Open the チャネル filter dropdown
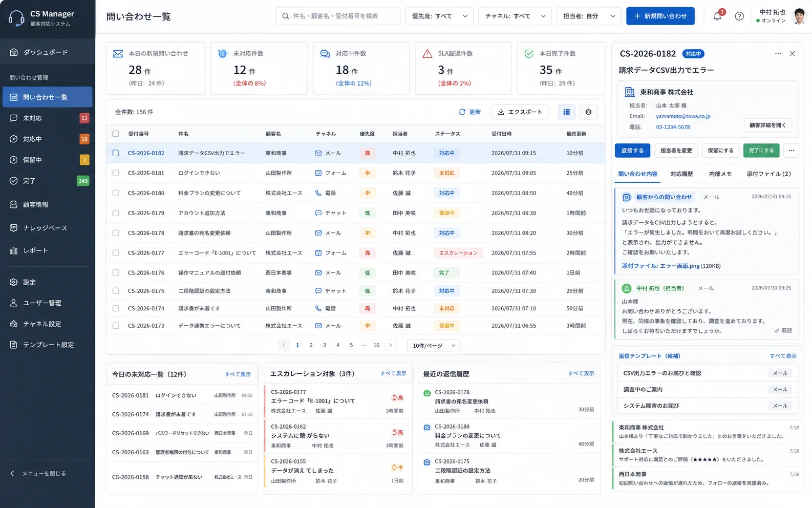The height and width of the screenshot is (508, 812). pyautogui.click(x=515, y=16)
